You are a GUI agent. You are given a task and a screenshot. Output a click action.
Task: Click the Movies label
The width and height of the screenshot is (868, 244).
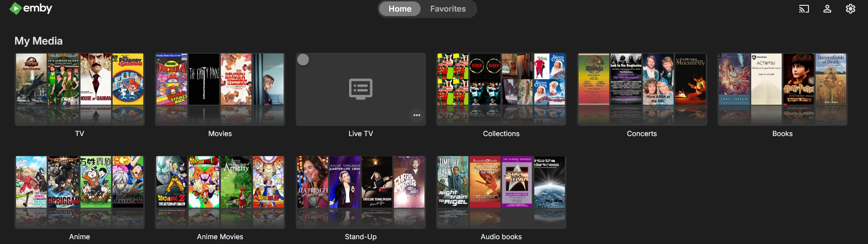(220, 134)
